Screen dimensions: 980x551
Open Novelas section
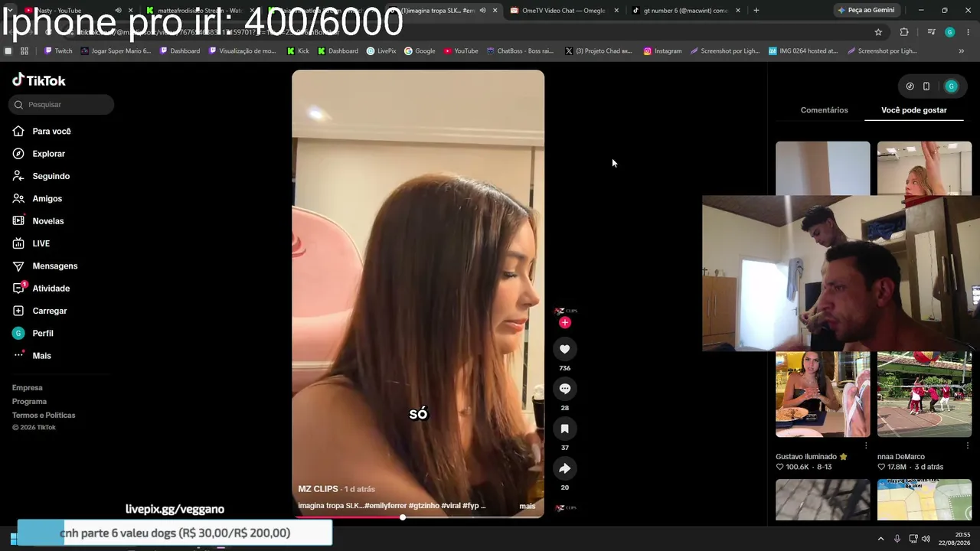(47, 221)
